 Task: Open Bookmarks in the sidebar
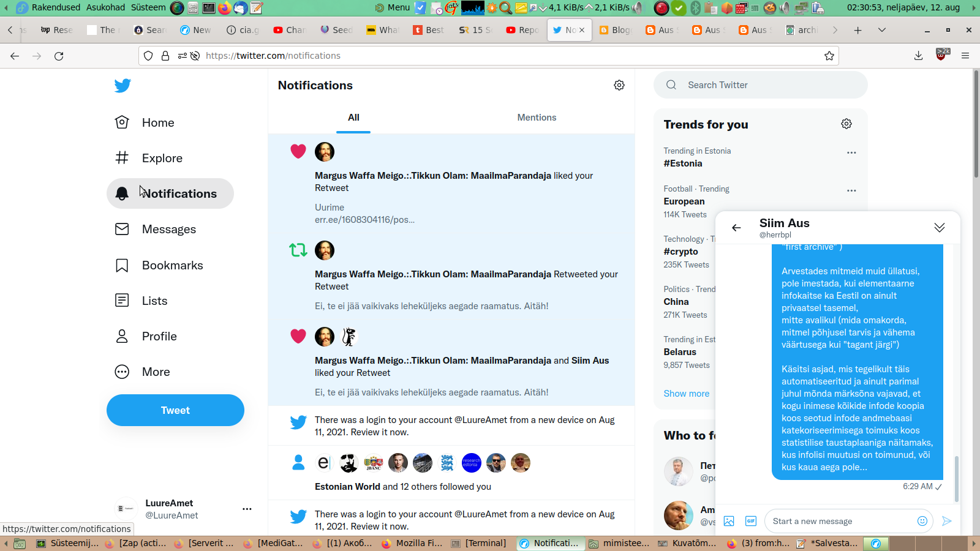point(159,265)
